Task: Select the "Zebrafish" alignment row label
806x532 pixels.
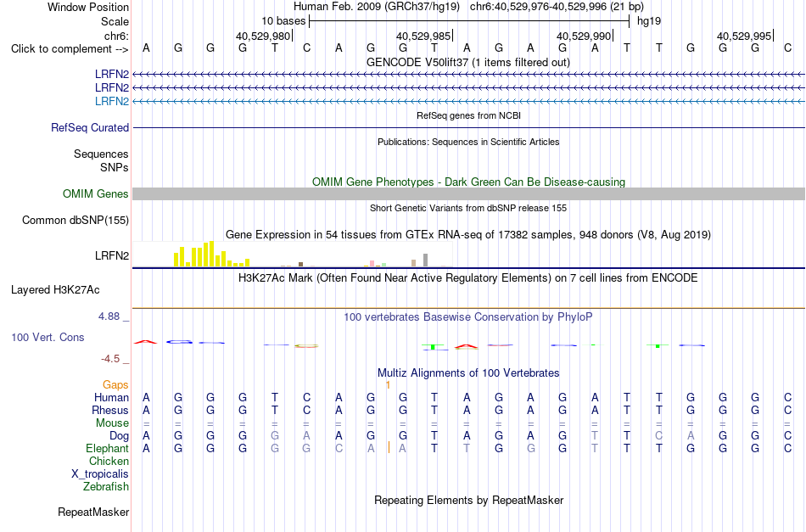Action: click(106, 486)
